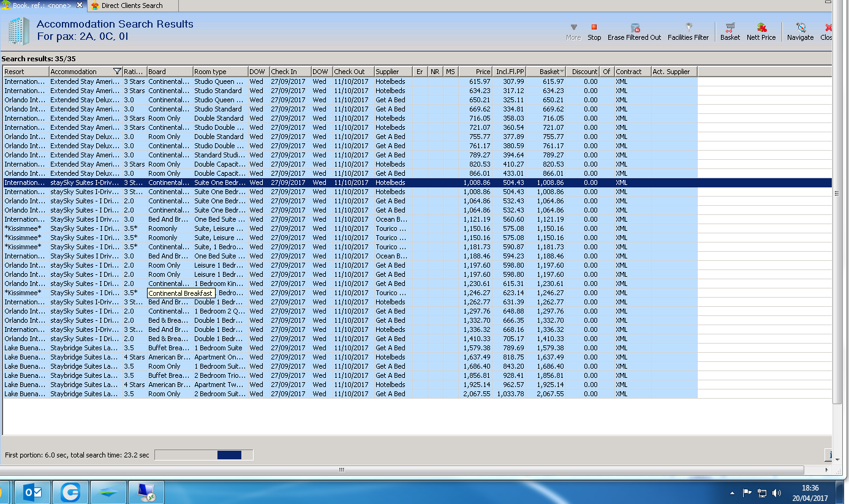Image resolution: width=849 pixels, height=504 pixels.
Task: Select the '1 Bedroom Kin...' room type cell
Action: click(221, 284)
